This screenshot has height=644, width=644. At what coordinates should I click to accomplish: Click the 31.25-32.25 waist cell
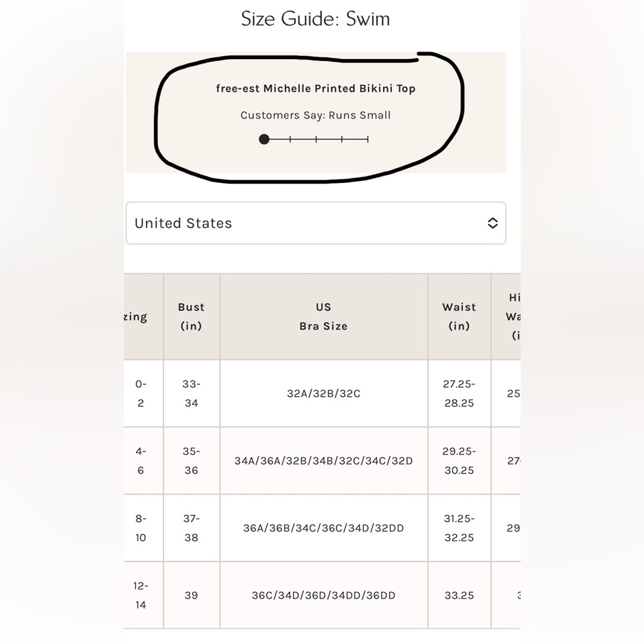pos(459,528)
